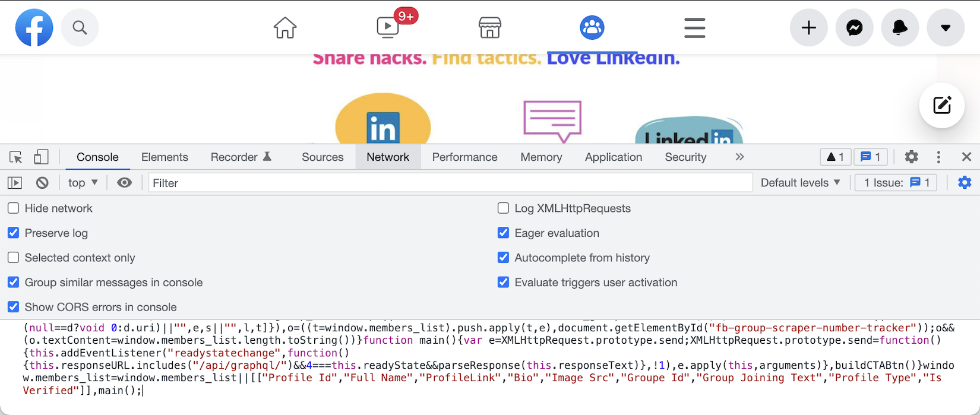Click the live expression eye icon
This screenshot has height=415, width=980.
[124, 183]
